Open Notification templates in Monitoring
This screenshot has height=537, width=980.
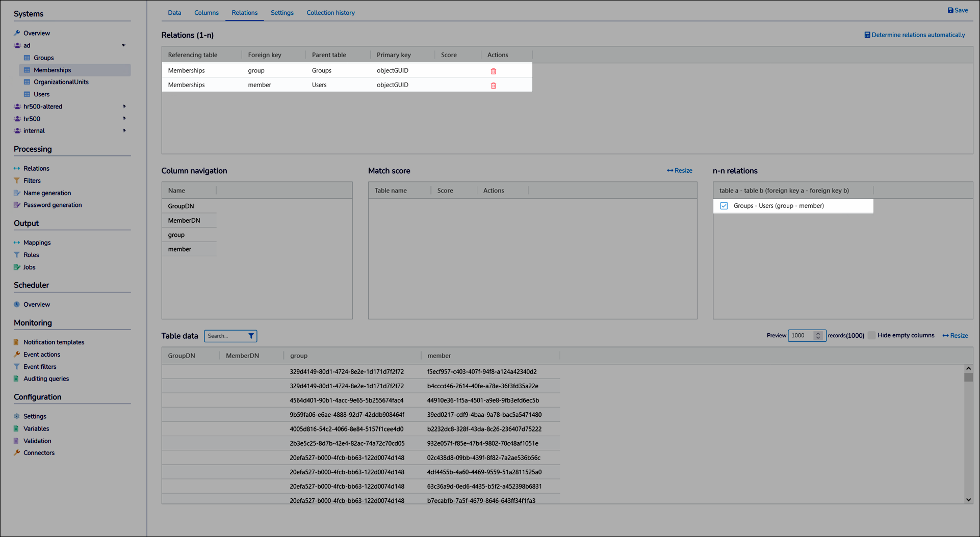[x=54, y=342]
